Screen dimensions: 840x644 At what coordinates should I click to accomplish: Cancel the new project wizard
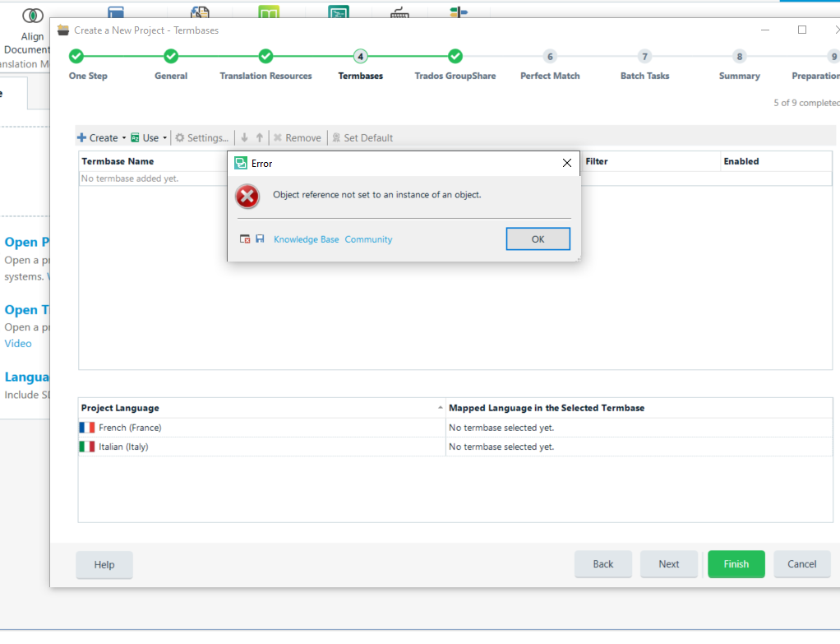pyautogui.click(x=802, y=564)
